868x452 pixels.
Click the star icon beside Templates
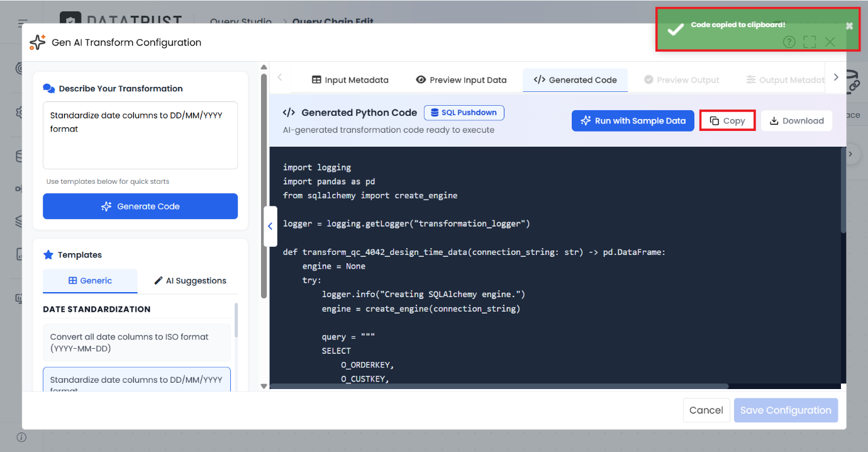[x=48, y=255]
